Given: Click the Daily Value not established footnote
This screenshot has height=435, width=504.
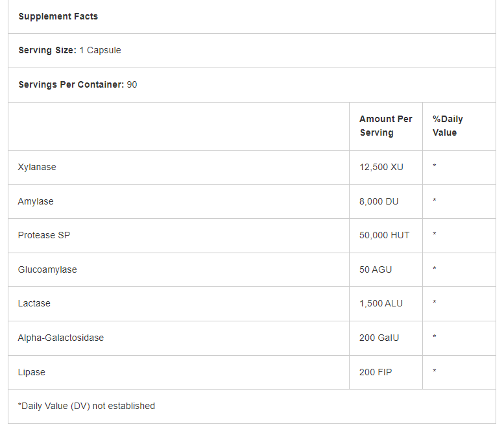Looking at the screenshot, I should tap(86, 406).
